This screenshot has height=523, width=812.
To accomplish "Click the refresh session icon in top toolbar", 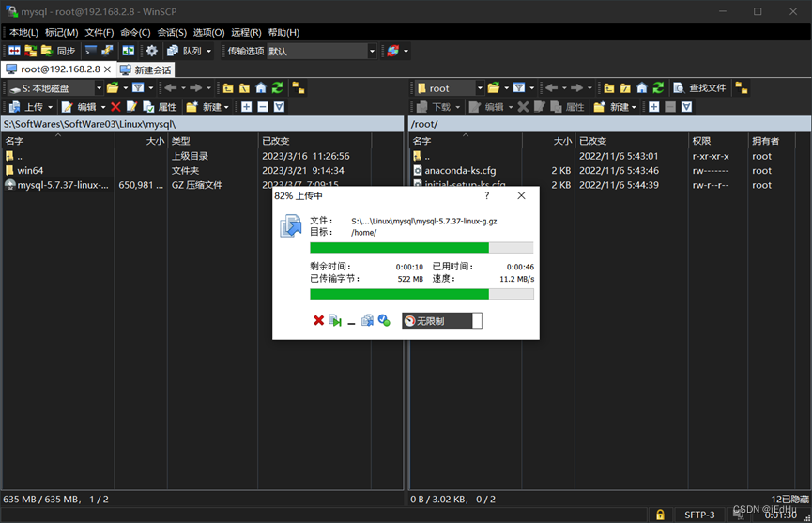I will [393, 51].
